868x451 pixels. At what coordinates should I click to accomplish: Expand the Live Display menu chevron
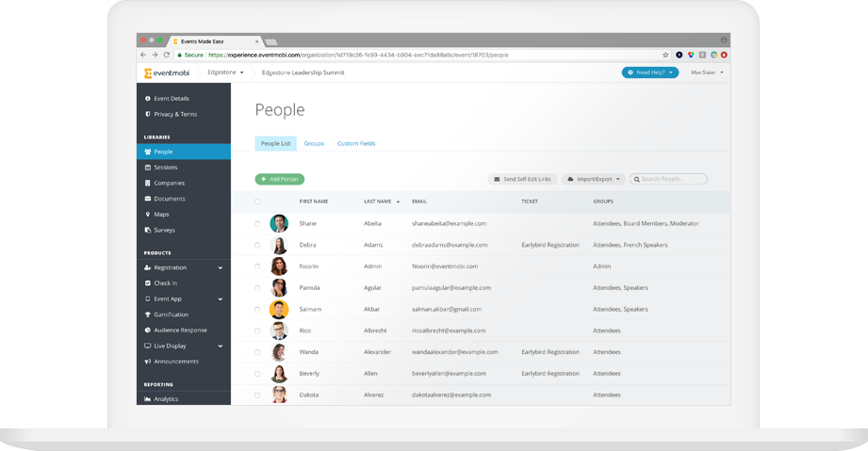221,346
